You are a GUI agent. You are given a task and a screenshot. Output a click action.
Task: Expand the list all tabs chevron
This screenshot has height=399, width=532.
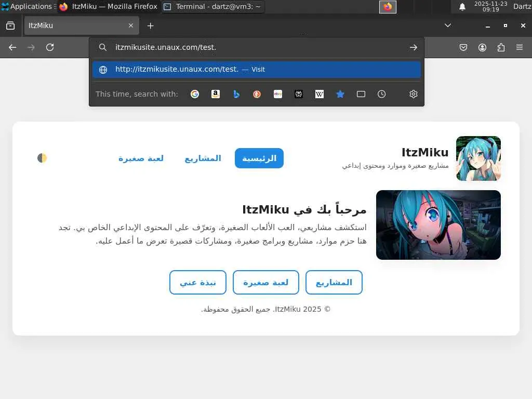tap(448, 25)
